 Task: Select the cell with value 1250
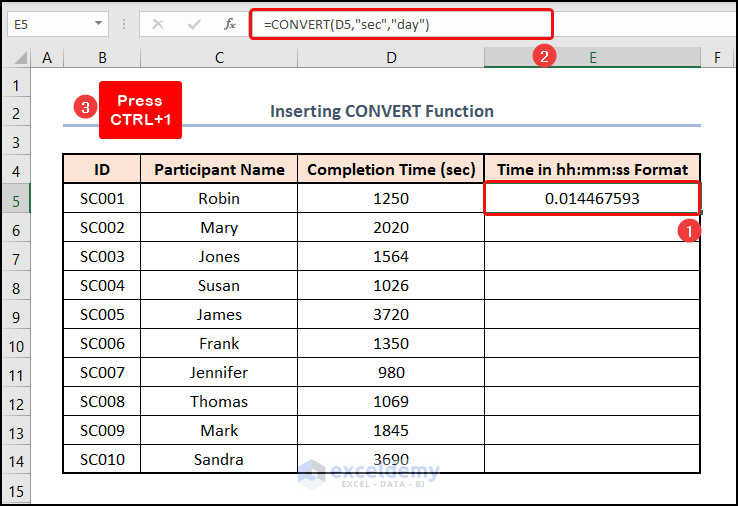391,198
